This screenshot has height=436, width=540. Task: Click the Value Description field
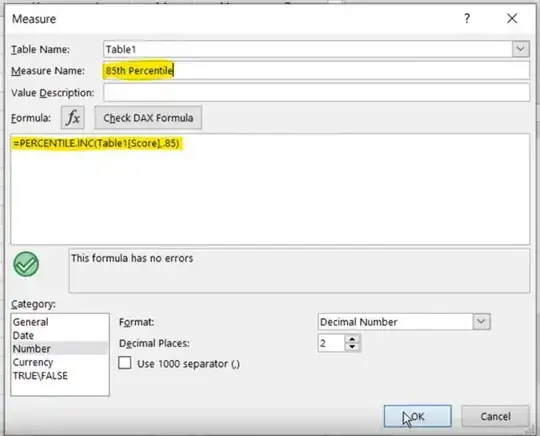click(x=316, y=92)
